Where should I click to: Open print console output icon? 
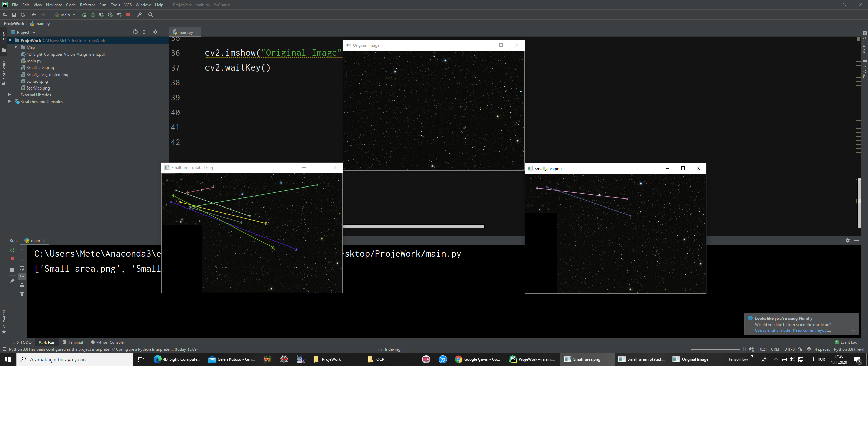(x=22, y=285)
